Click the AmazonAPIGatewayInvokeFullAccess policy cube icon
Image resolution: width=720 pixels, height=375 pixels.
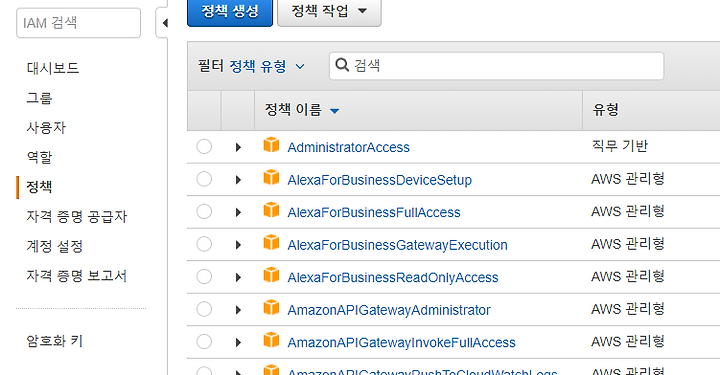pyautogui.click(x=271, y=340)
